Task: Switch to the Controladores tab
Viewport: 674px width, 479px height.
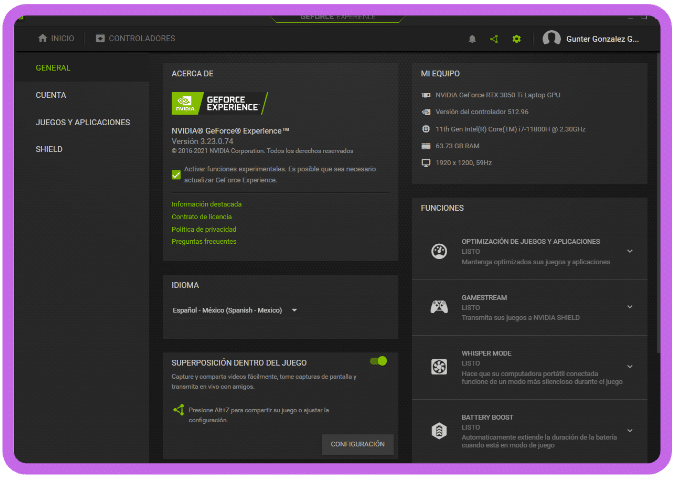Action: pos(135,38)
